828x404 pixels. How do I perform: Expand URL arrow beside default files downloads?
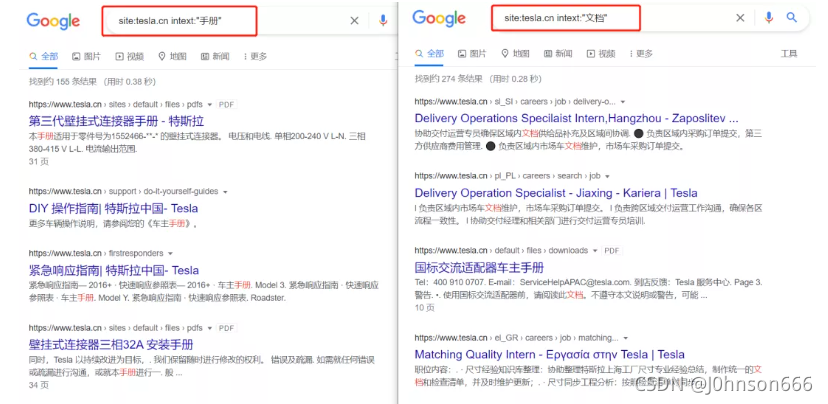[x=595, y=250]
